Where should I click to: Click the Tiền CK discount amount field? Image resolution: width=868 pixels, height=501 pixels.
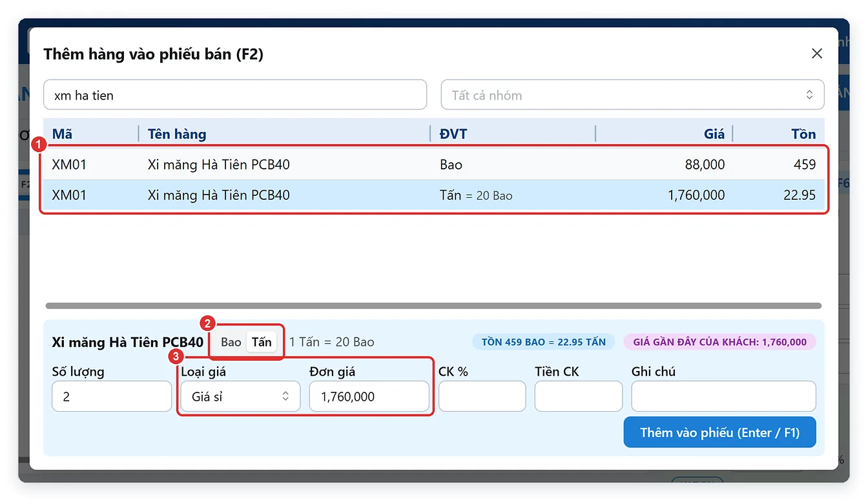click(579, 396)
